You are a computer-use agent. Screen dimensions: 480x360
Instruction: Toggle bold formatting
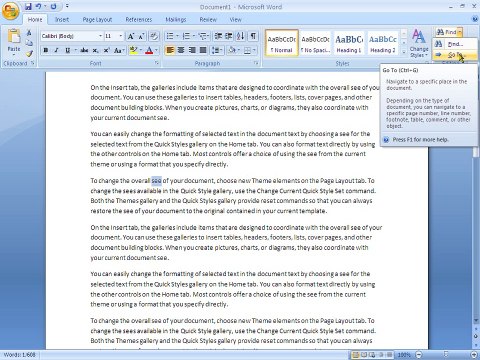46,50
